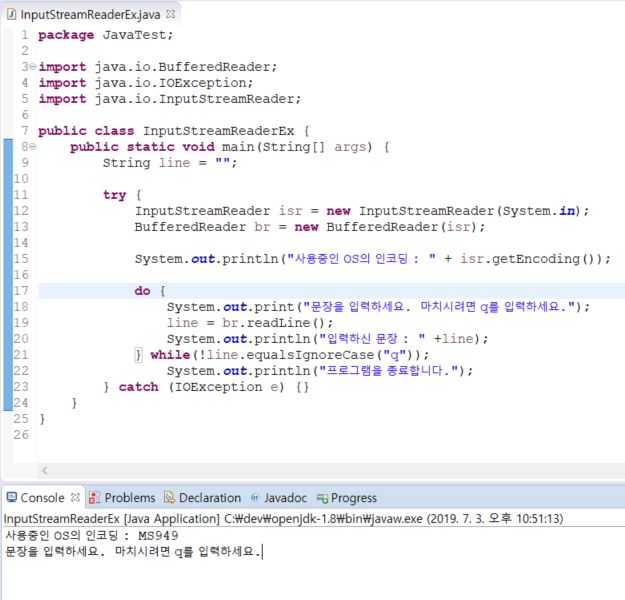
Task: Click the Problems tab icon
Action: point(94,498)
